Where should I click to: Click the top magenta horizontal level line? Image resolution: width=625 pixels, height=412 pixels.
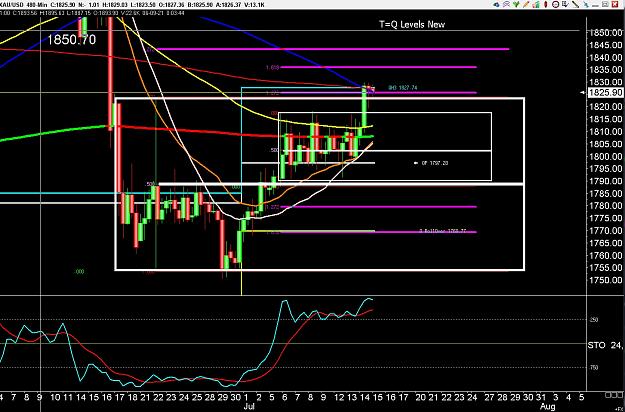(x=333, y=49)
